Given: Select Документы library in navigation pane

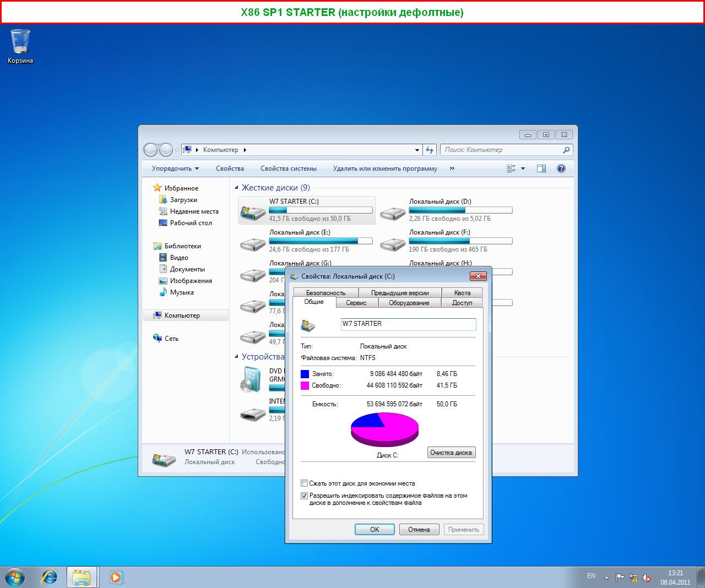Looking at the screenshot, I should 187,269.
